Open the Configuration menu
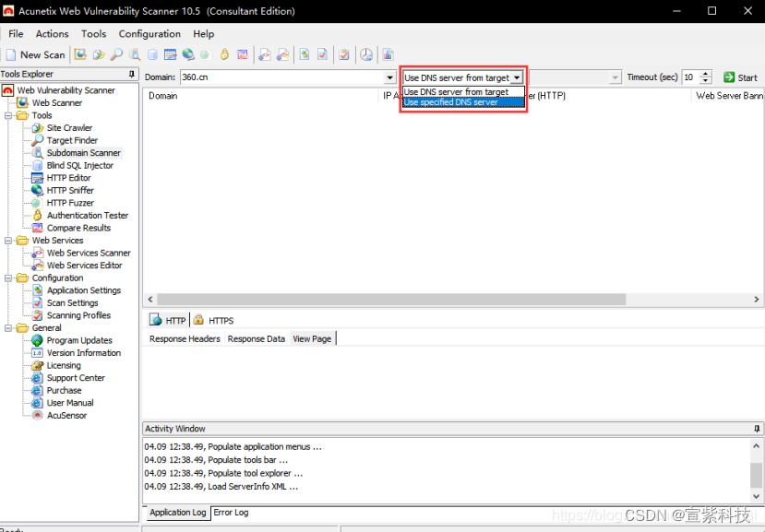 point(149,33)
